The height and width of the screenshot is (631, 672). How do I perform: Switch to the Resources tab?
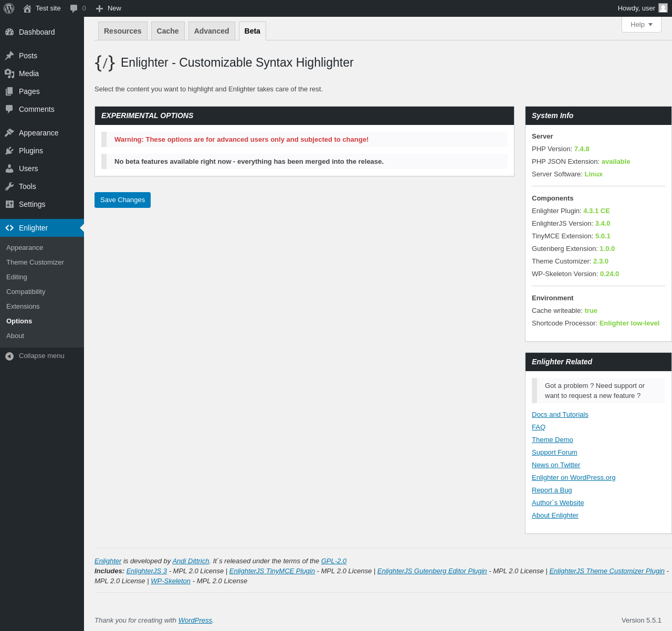click(x=123, y=31)
